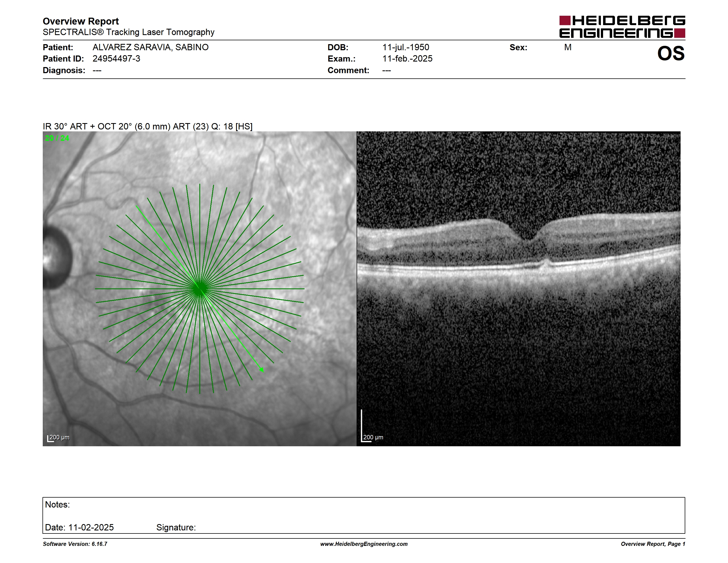This screenshot has height=563, width=728.
Task: Open the www.HeidelbergEngineering.com link
Action: coord(364,544)
